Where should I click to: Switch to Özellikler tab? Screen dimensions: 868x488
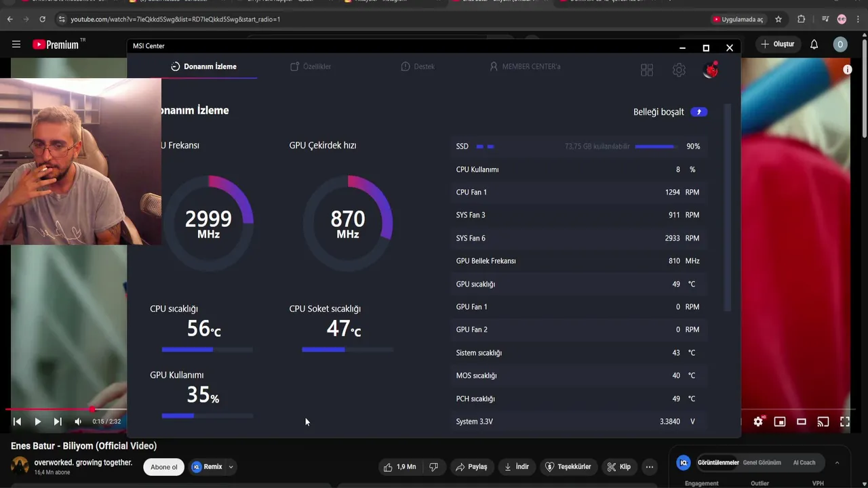[311, 66]
